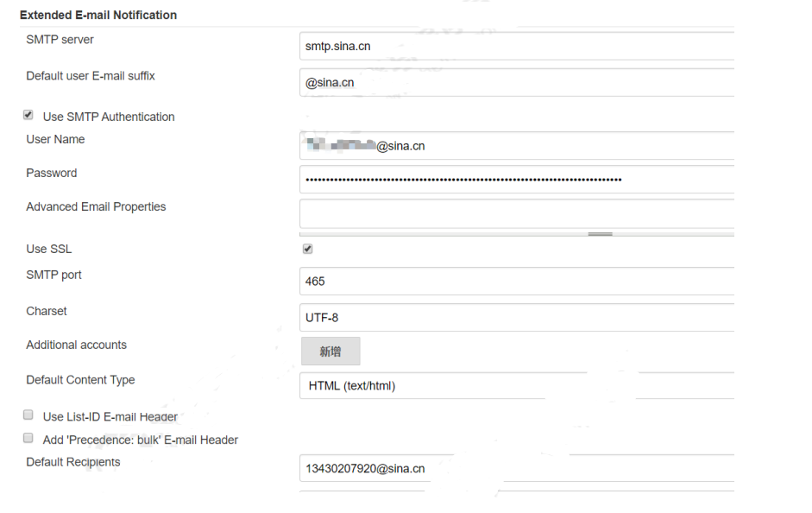Viewport: 812px width, 513px height.
Task: Click the Use SSL label text
Action: [x=49, y=250]
